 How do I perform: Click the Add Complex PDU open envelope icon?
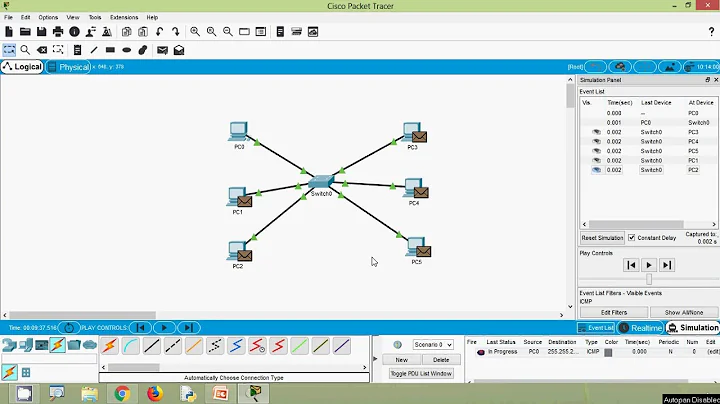pos(179,50)
